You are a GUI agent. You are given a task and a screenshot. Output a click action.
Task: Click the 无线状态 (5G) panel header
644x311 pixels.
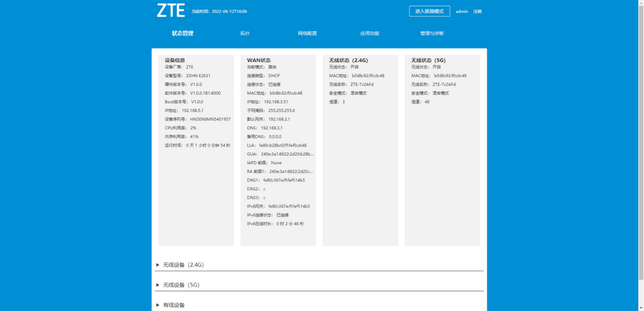[430, 60]
